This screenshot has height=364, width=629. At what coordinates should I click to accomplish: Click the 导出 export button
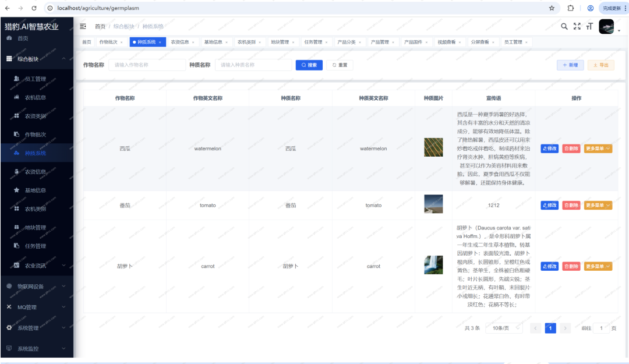tap(601, 65)
